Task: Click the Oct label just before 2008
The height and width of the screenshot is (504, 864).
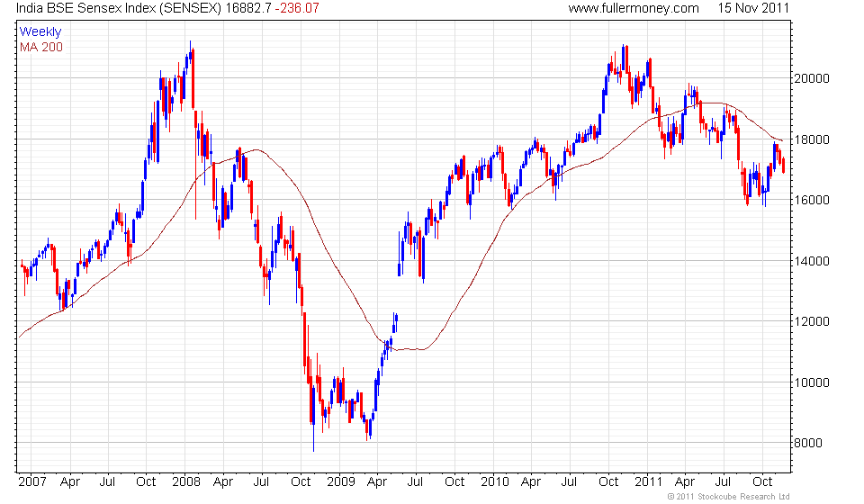Action: pos(146,482)
